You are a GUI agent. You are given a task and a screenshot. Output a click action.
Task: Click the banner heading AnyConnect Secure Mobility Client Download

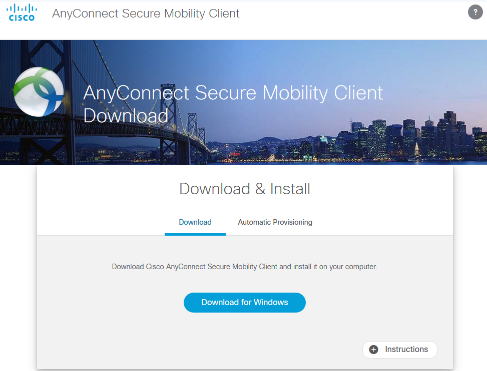pyautogui.click(x=233, y=104)
